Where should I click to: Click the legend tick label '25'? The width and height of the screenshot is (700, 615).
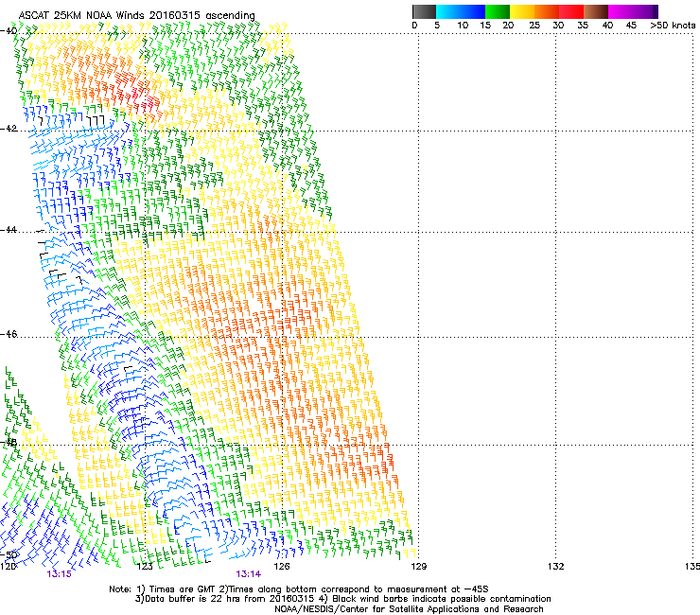tap(534, 26)
